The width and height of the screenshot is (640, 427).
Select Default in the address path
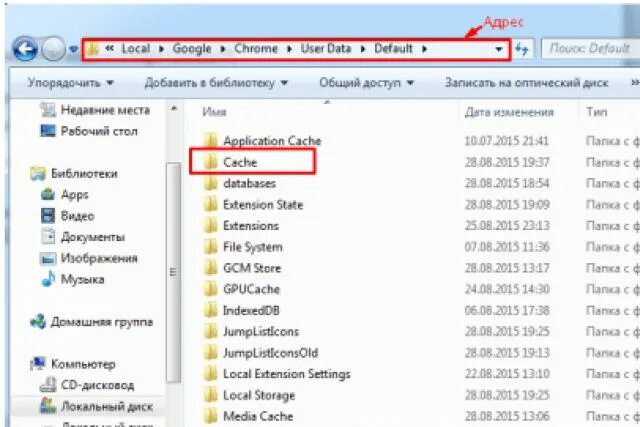393,49
